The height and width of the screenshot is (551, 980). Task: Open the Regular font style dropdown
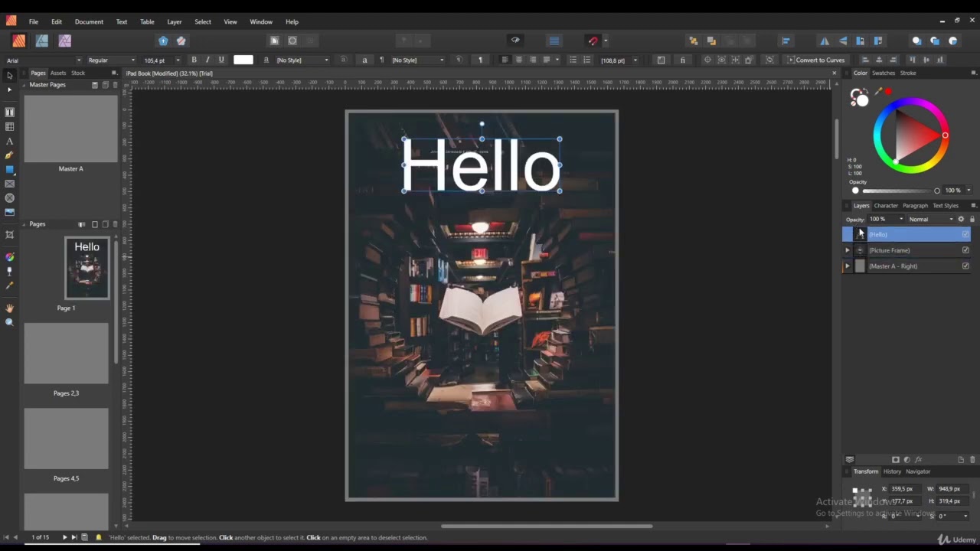[111, 60]
